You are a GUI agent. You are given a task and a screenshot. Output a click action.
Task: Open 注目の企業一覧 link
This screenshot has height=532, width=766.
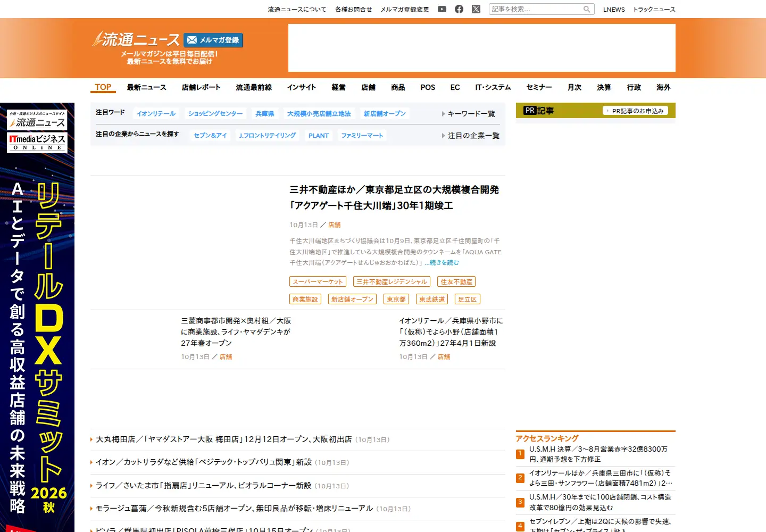(471, 136)
